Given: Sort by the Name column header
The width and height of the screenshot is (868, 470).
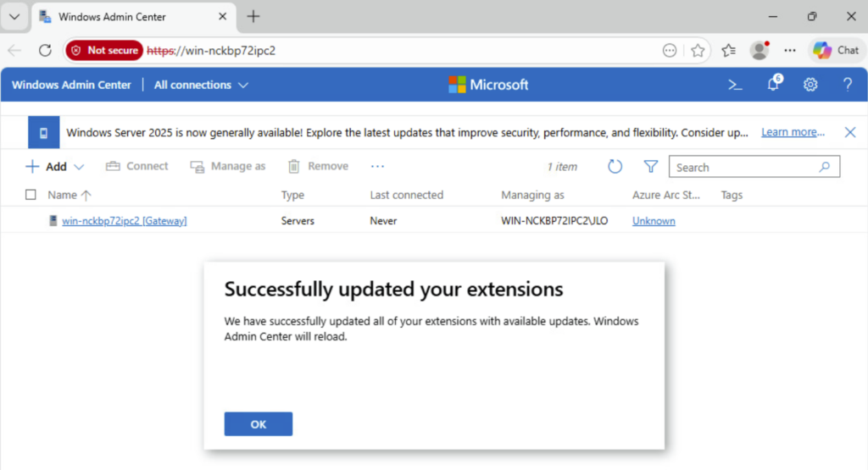Looking at the screenshot, I should click(x=63, y=195).
